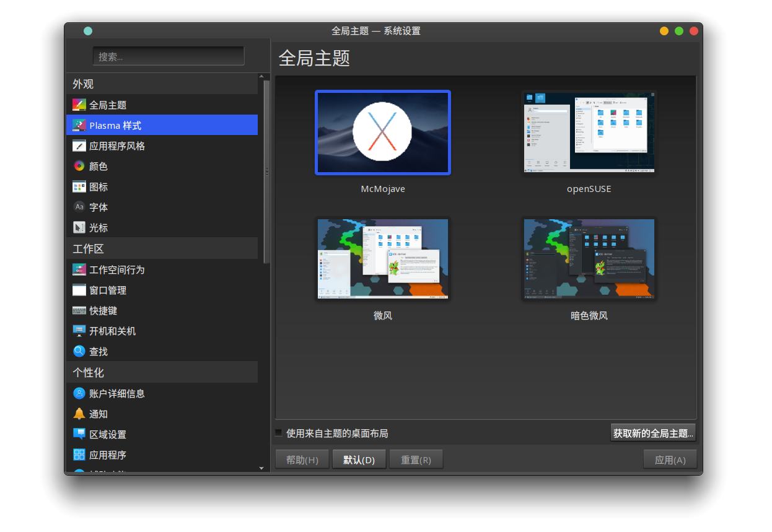The width and height of the screenshot is (772, 532).
Task: Click the 通知 bell icon
Action: pyautogui.click(x=79, y=414)
